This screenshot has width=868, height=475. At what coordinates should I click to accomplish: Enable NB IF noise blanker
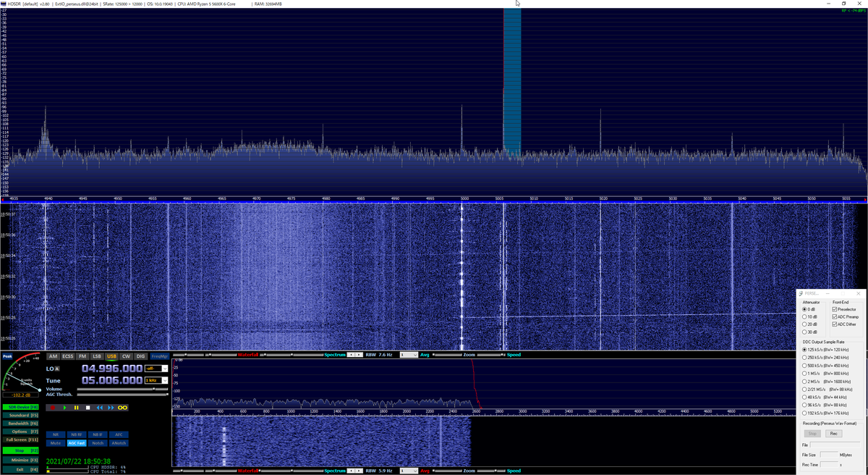click(x=98, y=434)
